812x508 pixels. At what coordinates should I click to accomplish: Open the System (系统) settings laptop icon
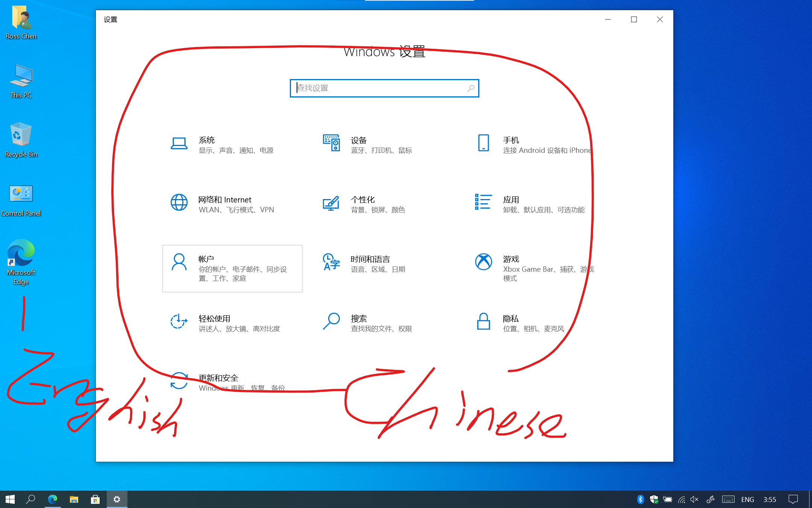(179, 143)
